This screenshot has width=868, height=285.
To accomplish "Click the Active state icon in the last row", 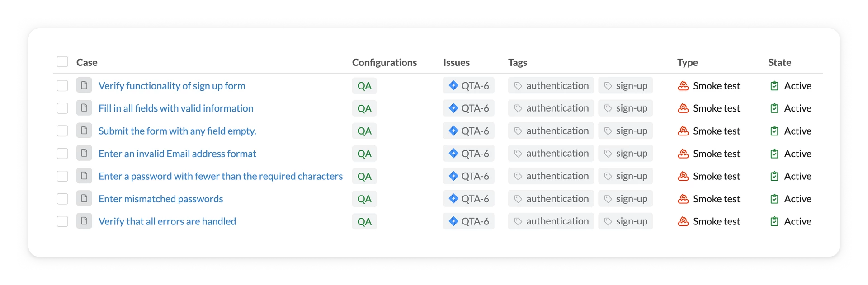I will [774, 221].
